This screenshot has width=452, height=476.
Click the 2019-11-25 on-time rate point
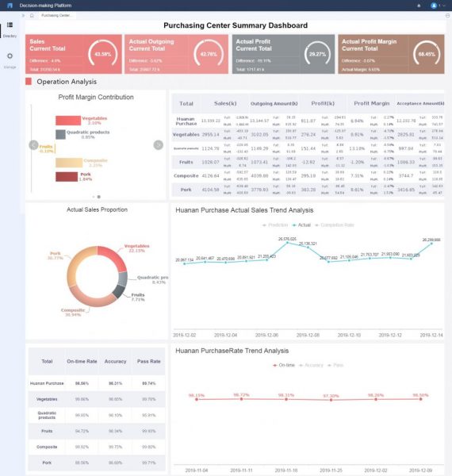coord(331,400)
